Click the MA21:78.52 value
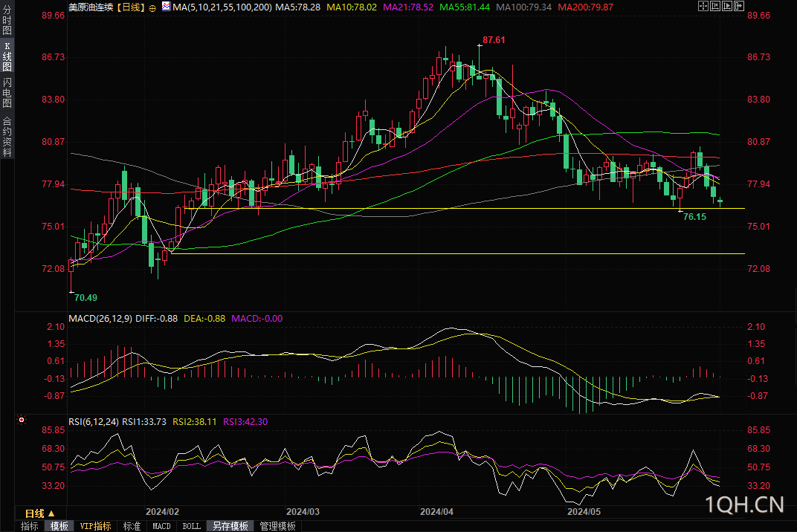This screenshot has width=797, height=532. tap(408, 7)
